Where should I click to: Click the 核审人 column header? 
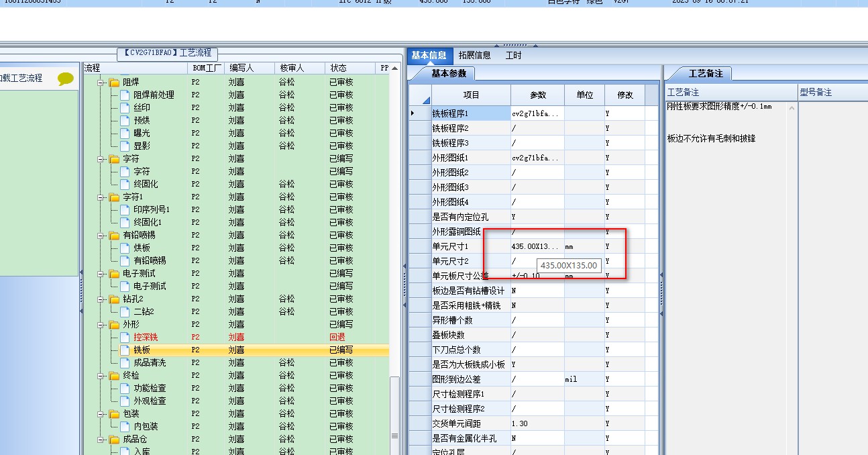[x=301, y=68]
